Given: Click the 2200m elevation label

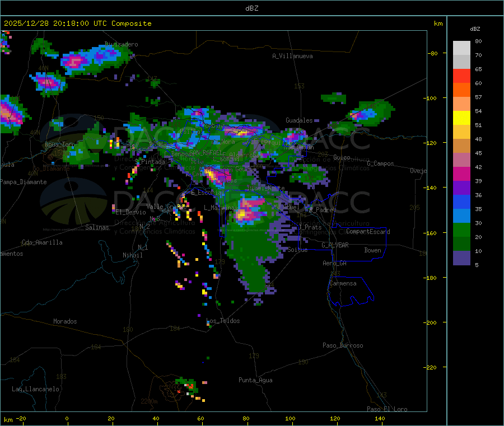Looking at the screenshot, I should [x=149, y=401].
